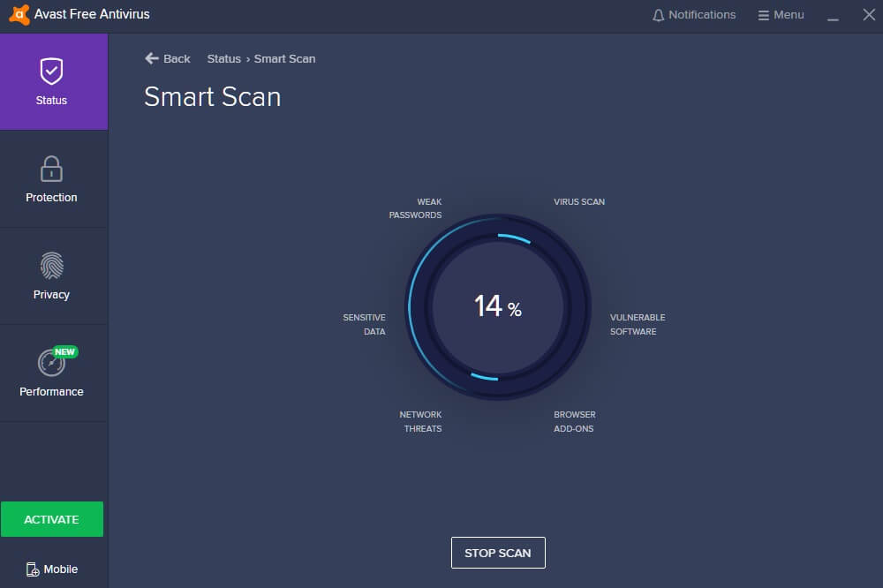This screenshot has height=588, width=883.
Task: Click the Status shield icon
Action: point(51,71)
